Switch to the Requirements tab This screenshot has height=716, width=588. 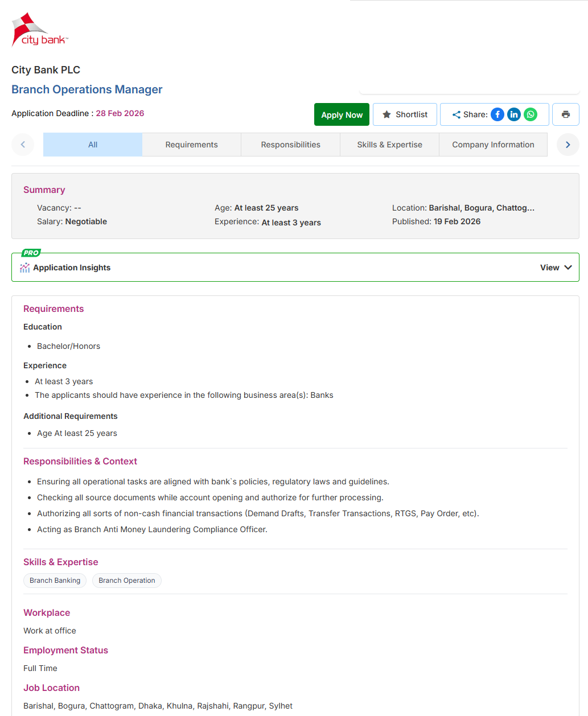click(191, 145)
